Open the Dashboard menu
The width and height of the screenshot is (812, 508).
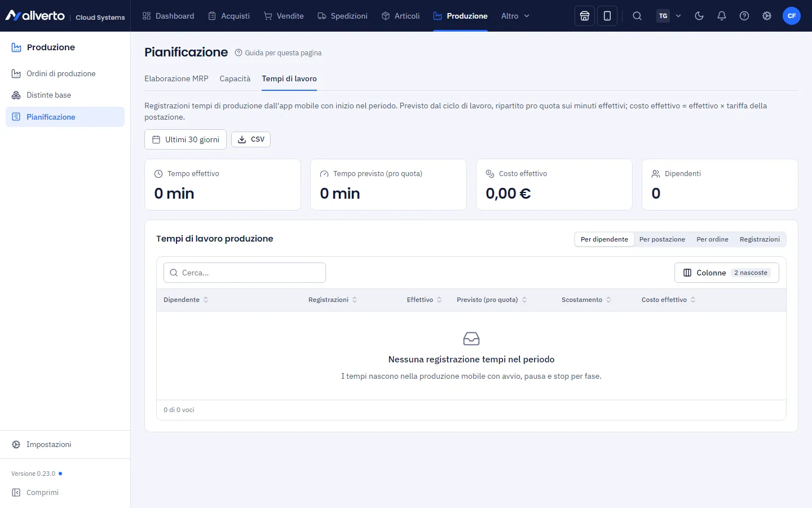pyautogui.click(x=168, y=16)
